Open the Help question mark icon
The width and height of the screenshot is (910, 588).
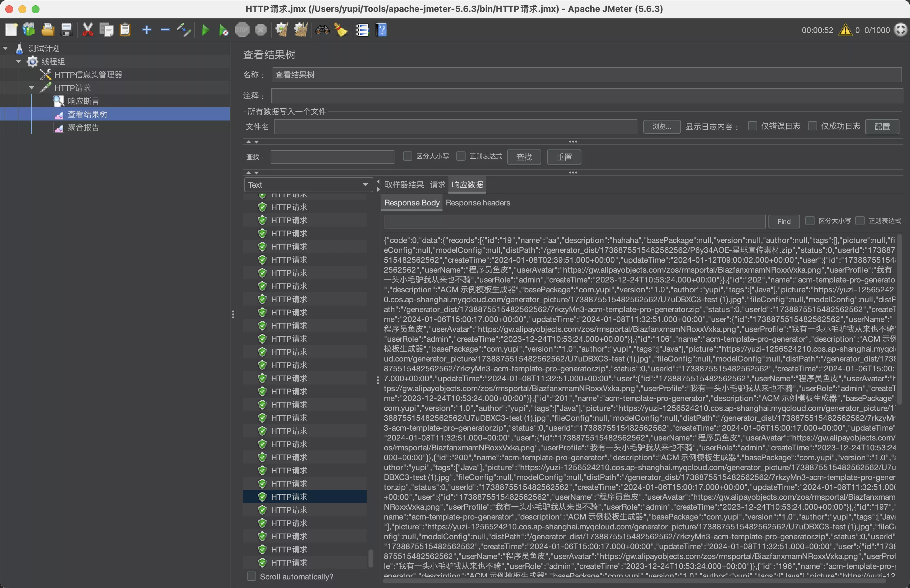click(x=381, y=29)
